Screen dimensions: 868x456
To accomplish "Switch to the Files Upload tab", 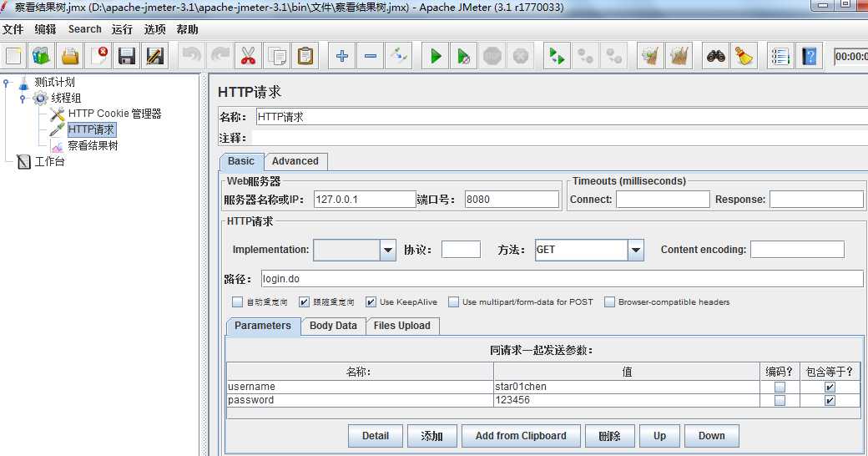I will (402, 326).
